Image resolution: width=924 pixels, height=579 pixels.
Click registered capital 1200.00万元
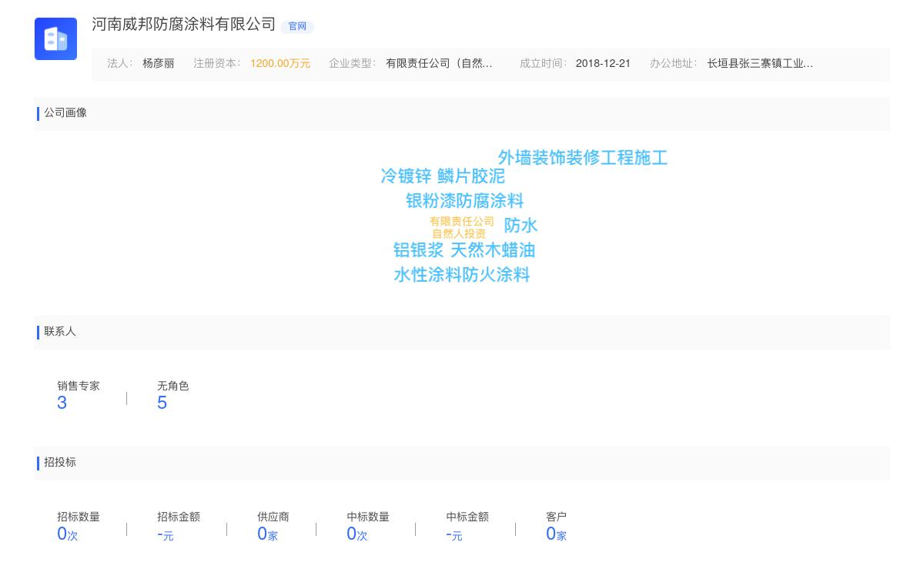tap(280, 64)
